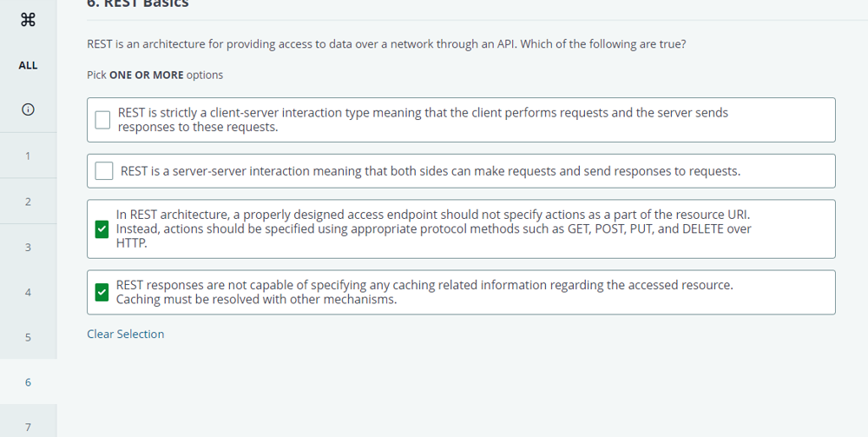Navigate to question 5 in sidebar
Image resolution: width=868 pixels, height=437 pixels.
coord(28,337)
